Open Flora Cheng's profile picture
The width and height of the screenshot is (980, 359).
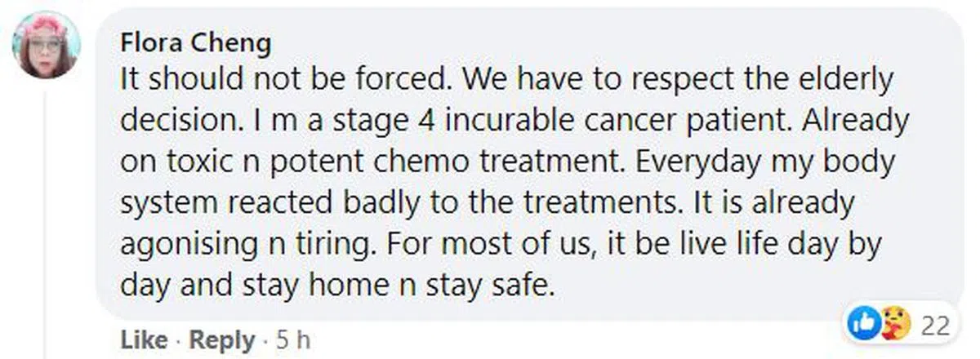[x=47, y=46]
